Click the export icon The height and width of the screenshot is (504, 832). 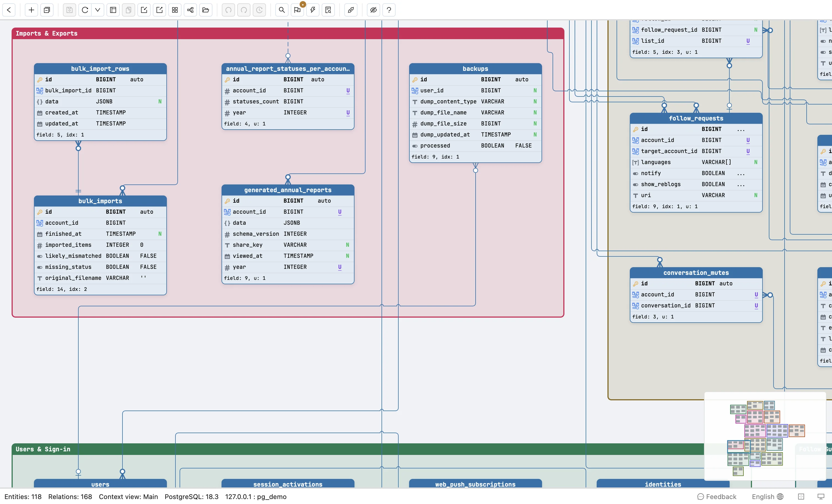coord(159,10)
